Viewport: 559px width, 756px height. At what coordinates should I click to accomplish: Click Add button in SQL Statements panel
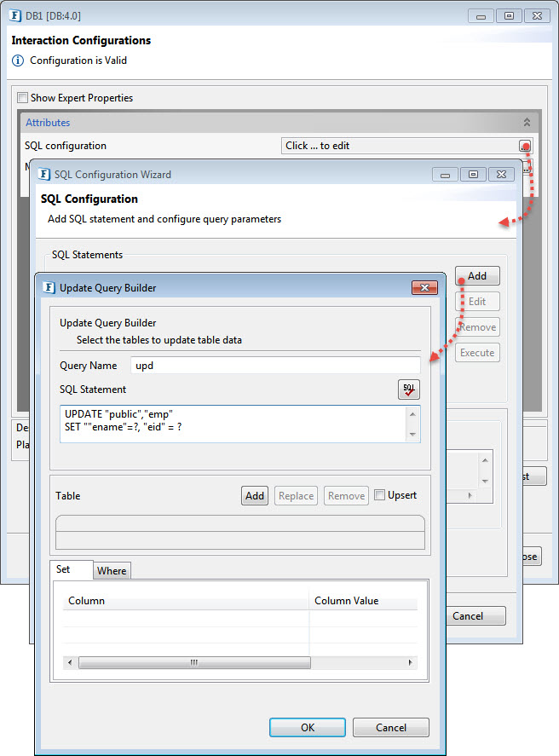[477, 276]
